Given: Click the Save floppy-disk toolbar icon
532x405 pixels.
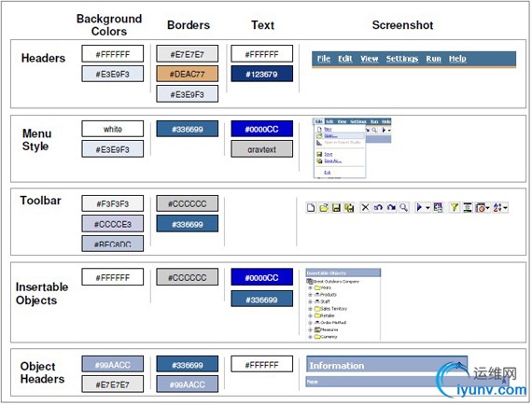Looking at the screenshot, I should tap(336, 207).
